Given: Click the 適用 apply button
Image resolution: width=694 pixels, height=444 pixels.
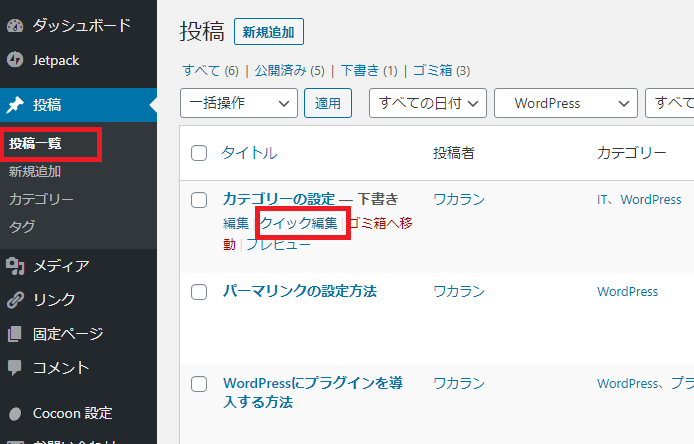Looking at the screenshot, I should pyautogui.click(x=328, y=103).
